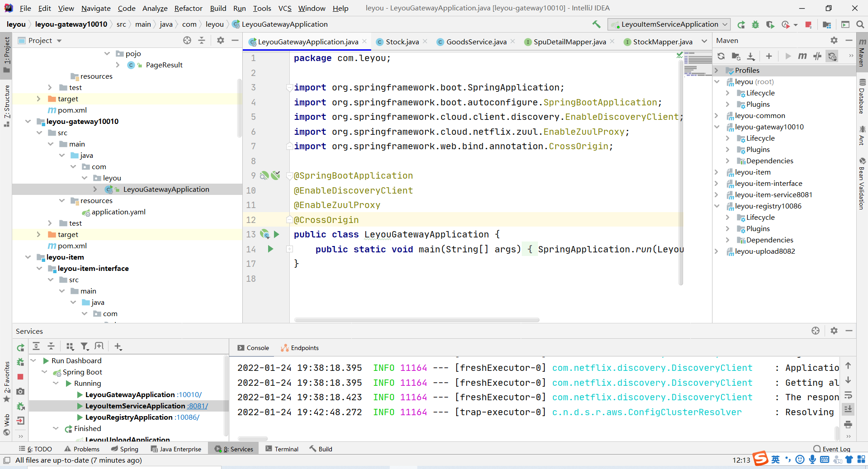The height and width of the screenshot is (469, 868).
Task: Click console horizontal scrollbar thumb
Action: coord(252,438)
